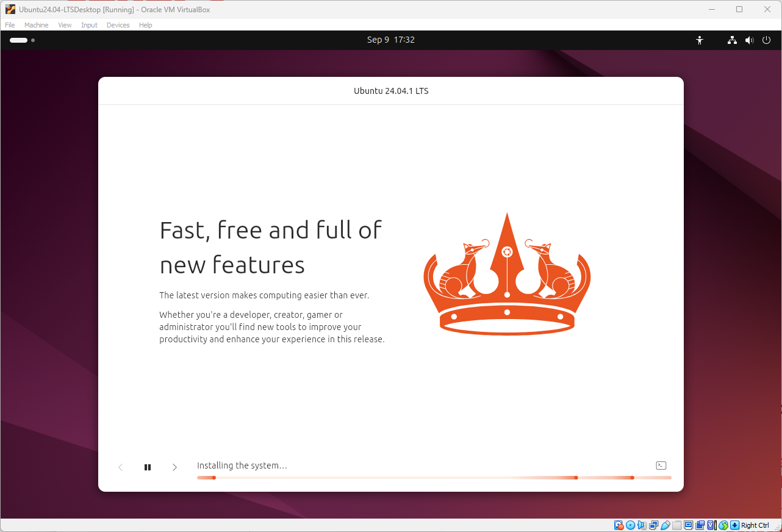Image resolution: width=782 pixels, height=532 pixels.
Task: Click the installation progress bar
Action: coord(434,478)
